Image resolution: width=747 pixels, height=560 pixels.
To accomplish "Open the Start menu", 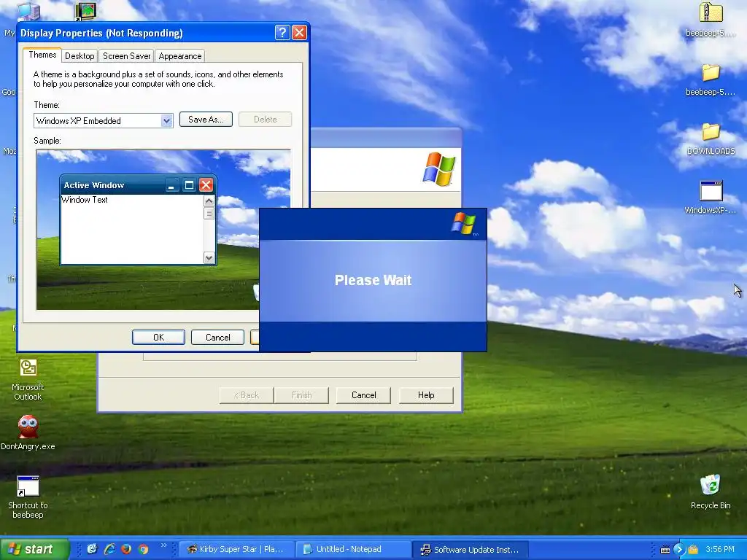I will pyautogui.click(x=34, y=549).
